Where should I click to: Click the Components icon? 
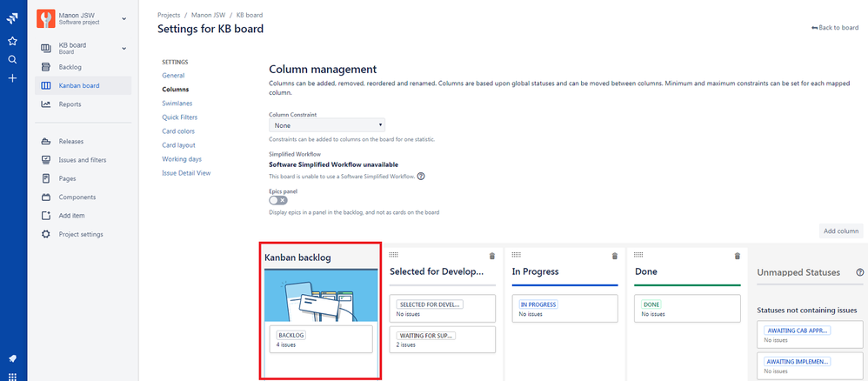coord(46,197)
